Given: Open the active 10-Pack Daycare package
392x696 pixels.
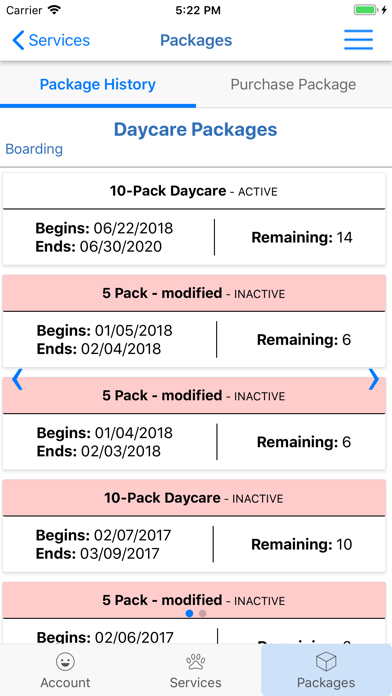Looking at the screenshot, I should pos(194,219).
